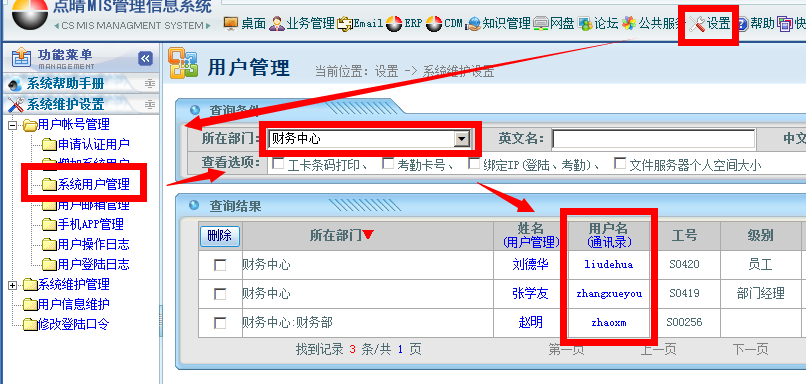Open the Email toolbar icon
806x384 pixels.
point(344,24)
